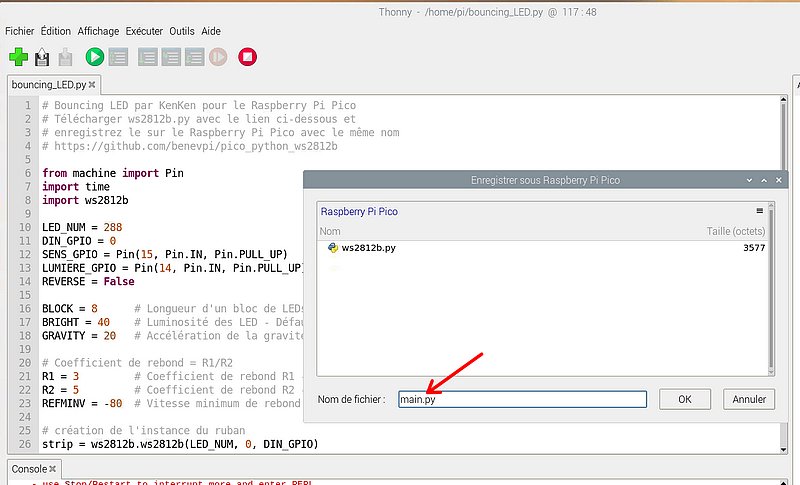The height and width of the screenshot is (485, 800).
Task: Open the Exécuter menu
Action: (144, 31)
